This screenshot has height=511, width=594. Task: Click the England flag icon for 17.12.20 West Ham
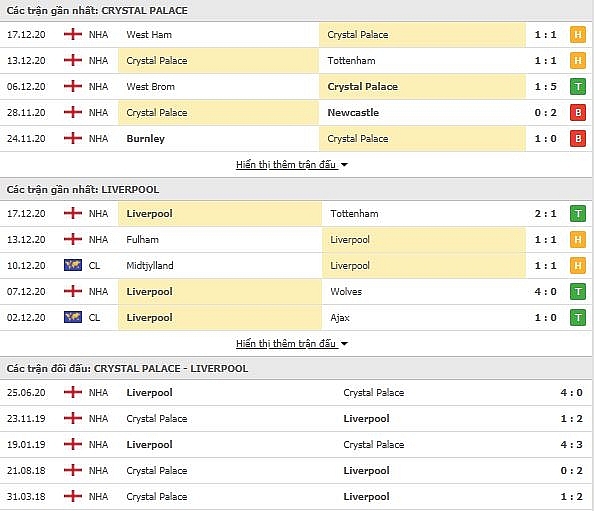pyautogui.click(x=73, y=34)
